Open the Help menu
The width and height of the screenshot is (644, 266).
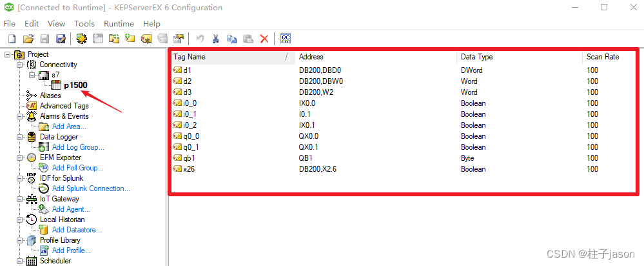click(x=151, y=24)
